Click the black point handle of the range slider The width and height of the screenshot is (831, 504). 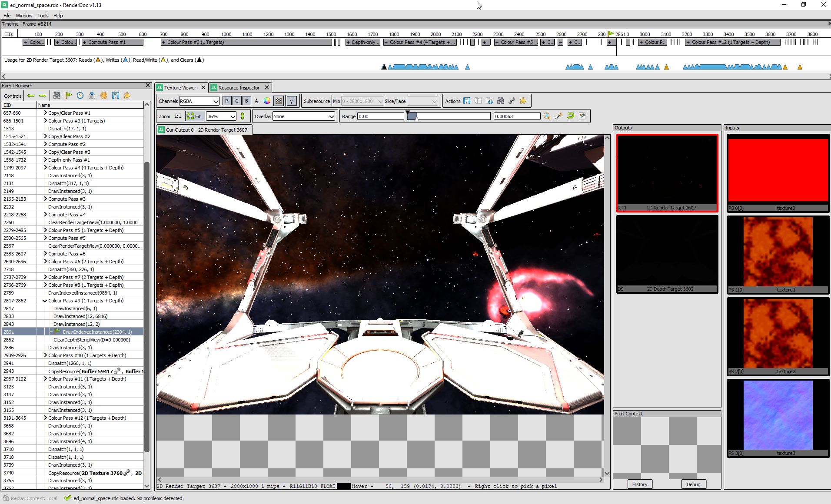(408, 113)
